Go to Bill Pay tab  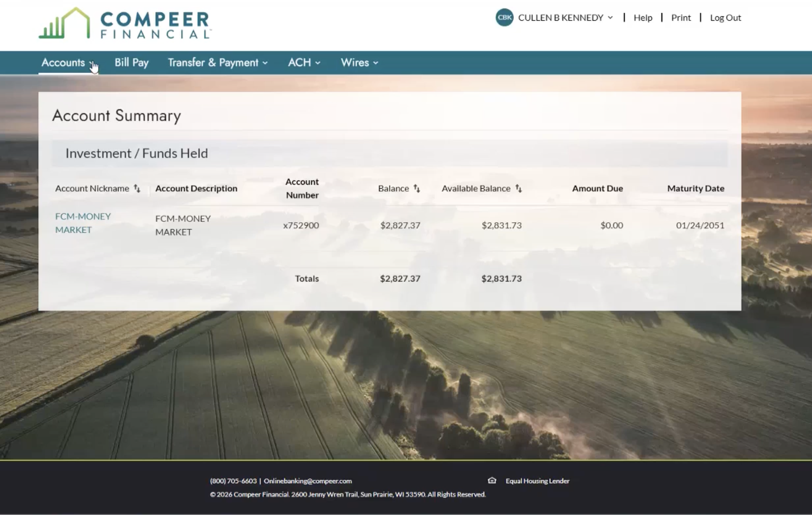pyautogui.click(x=131, y=63)
